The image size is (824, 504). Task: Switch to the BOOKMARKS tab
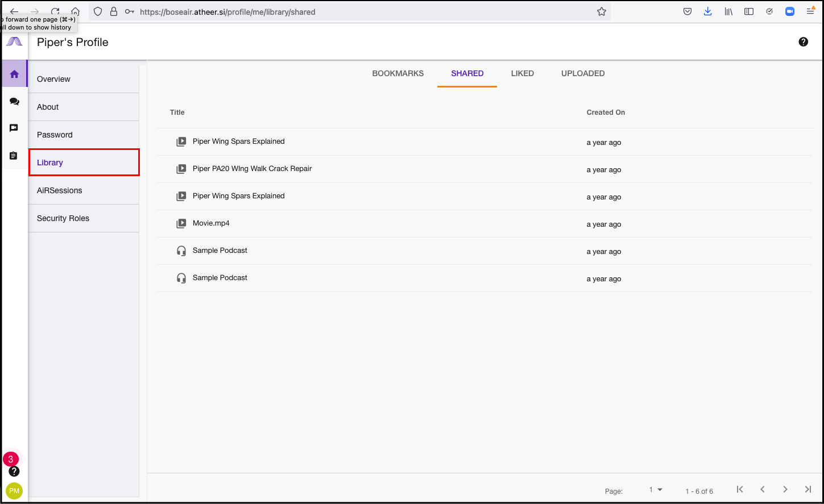[x=398, y=73]
